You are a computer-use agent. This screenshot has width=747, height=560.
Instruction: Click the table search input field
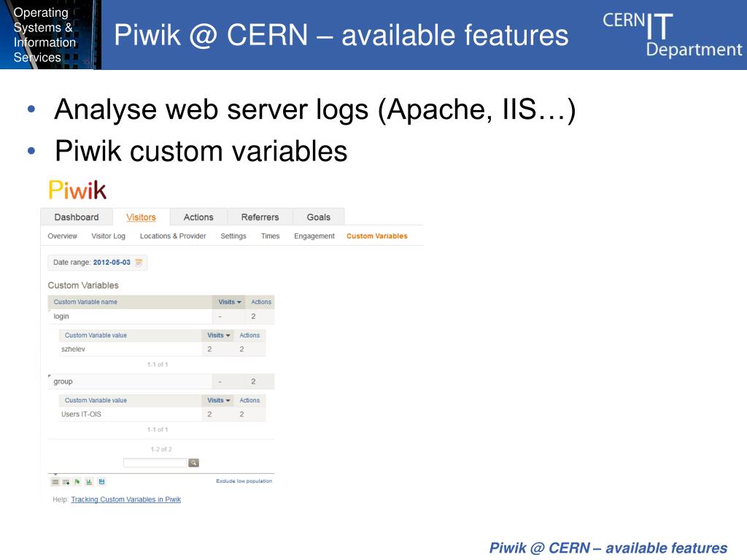pos(155,463)
